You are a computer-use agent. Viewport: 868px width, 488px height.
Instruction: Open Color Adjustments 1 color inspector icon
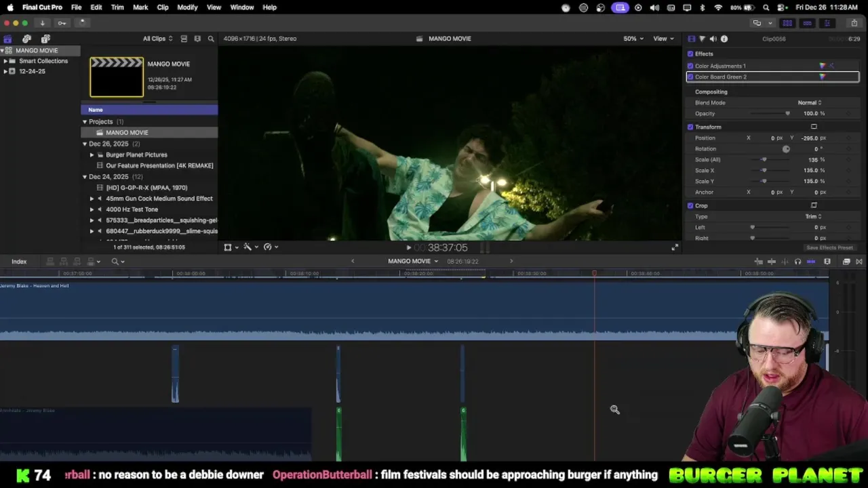(823, 66)
